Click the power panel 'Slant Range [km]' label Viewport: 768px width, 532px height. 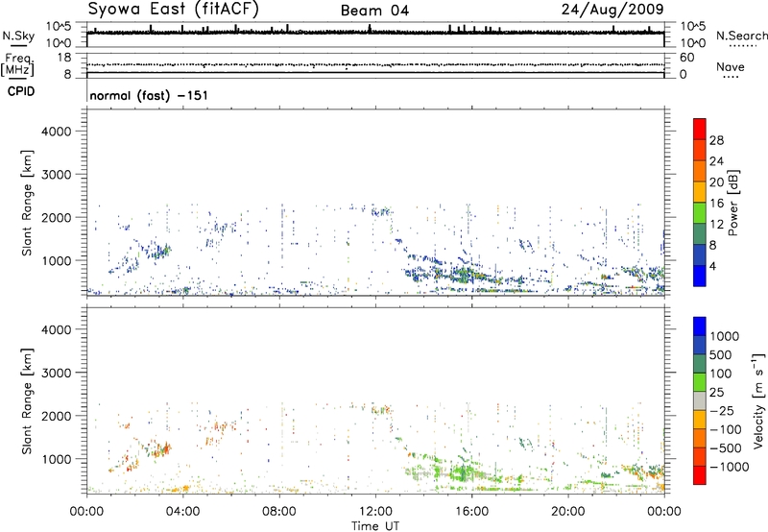(x=27, y=203)
